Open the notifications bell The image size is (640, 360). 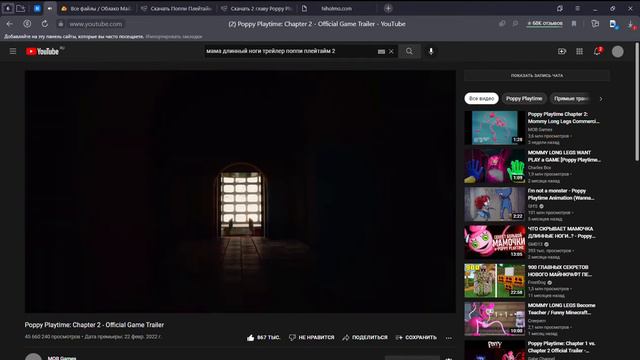coord(597,51)
